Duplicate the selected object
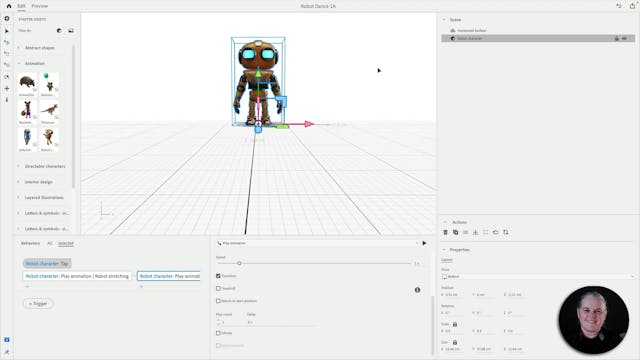The image size is (640, 360). pos(456,232)
